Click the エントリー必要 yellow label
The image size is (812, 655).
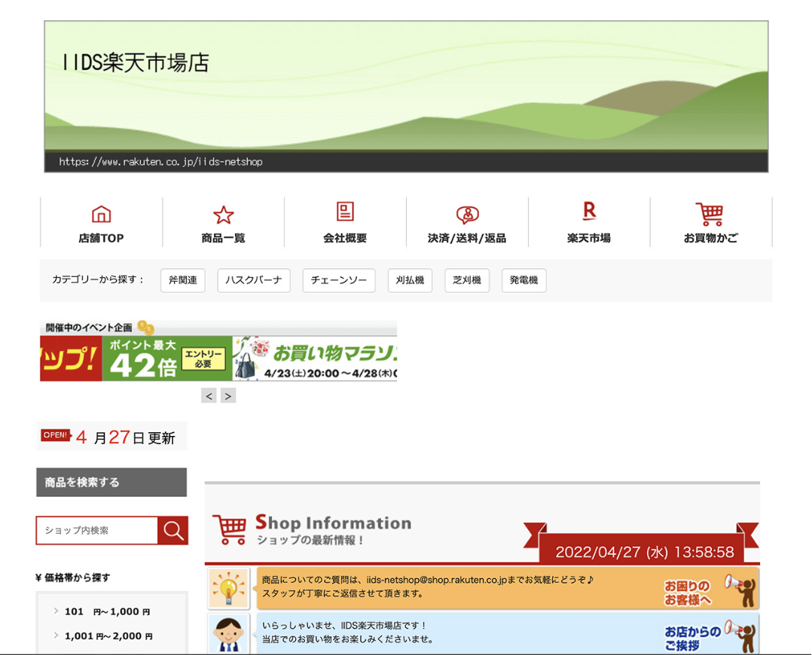coord(203,359)
